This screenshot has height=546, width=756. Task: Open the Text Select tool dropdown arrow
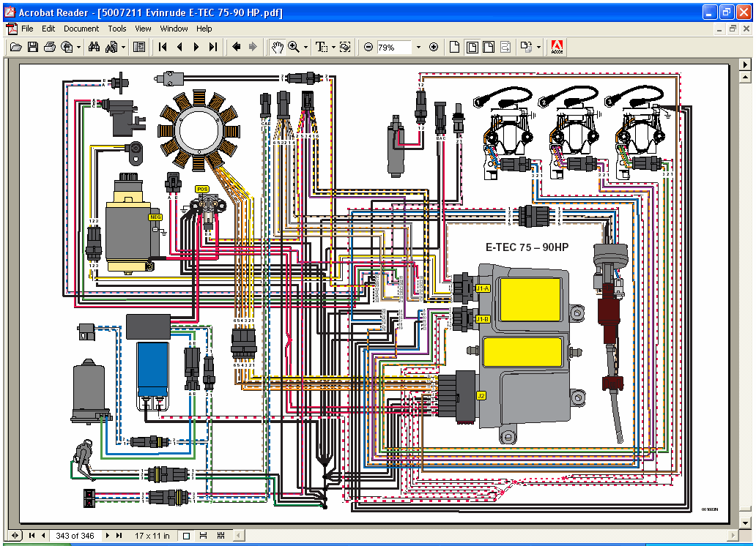point(333,48)
